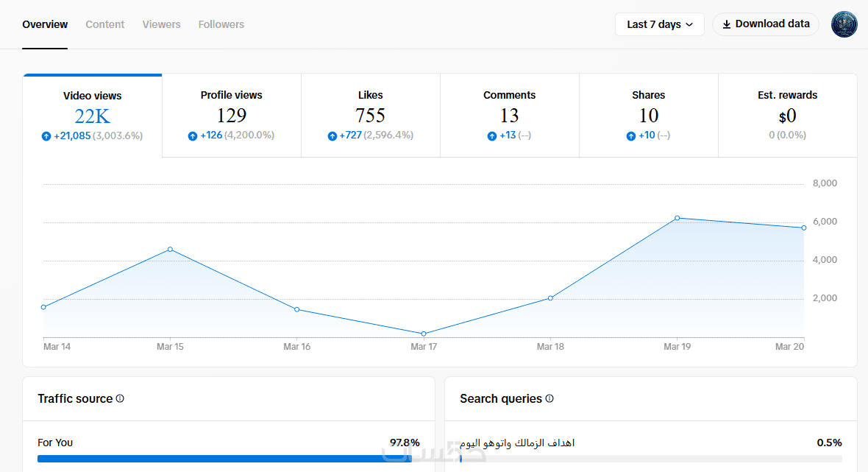868x472 pixels.
Task: Click the Mar 20 chart data point
Action: tap(804, 228)
